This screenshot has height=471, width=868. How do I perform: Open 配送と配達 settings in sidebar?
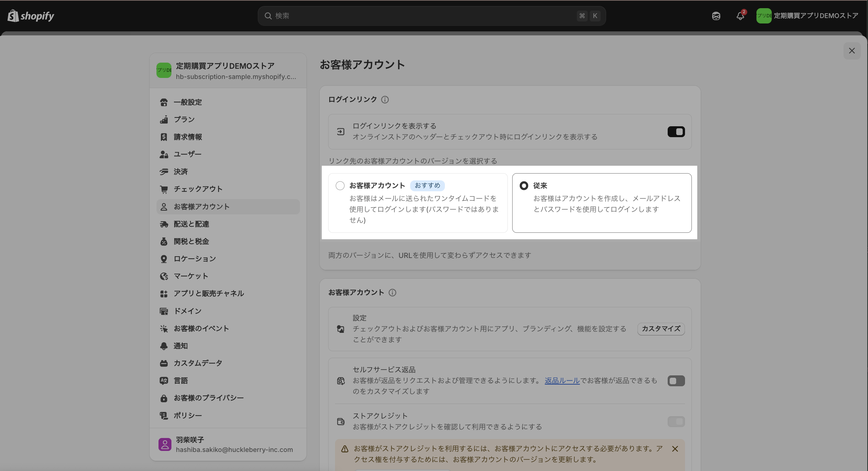pyautogui.click(x=191, y=224)
